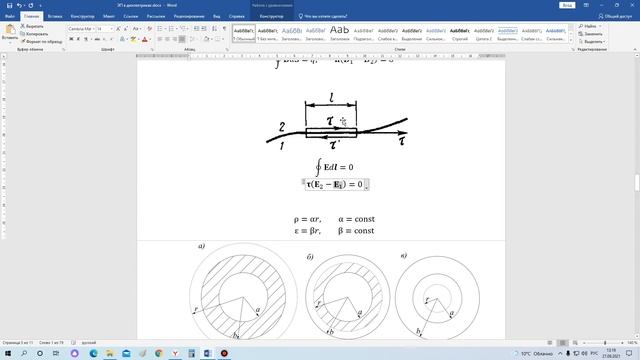The image size is (640, 360).
Task: Apply the red font color
Action: tap(144, 39)
